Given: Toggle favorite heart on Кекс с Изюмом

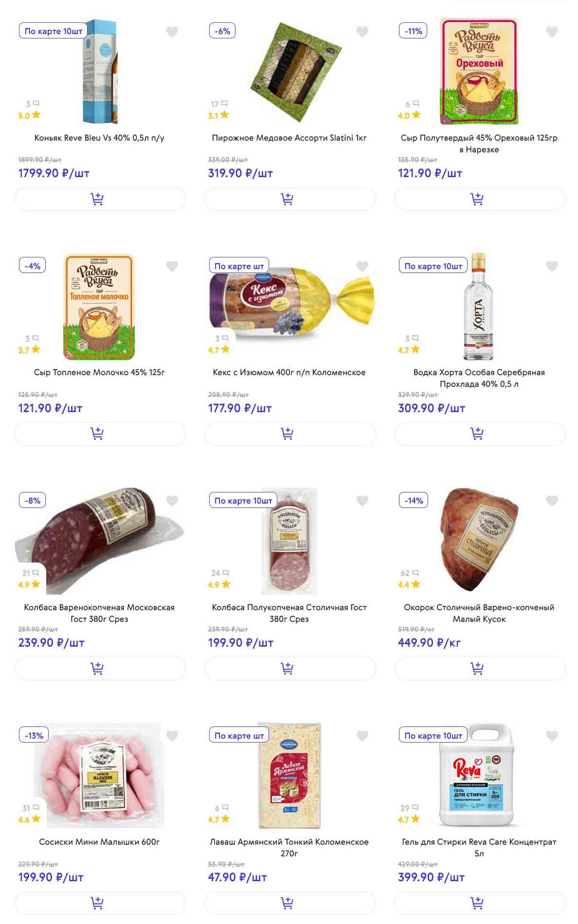Looking at the screenshot, I should point(362,266).
